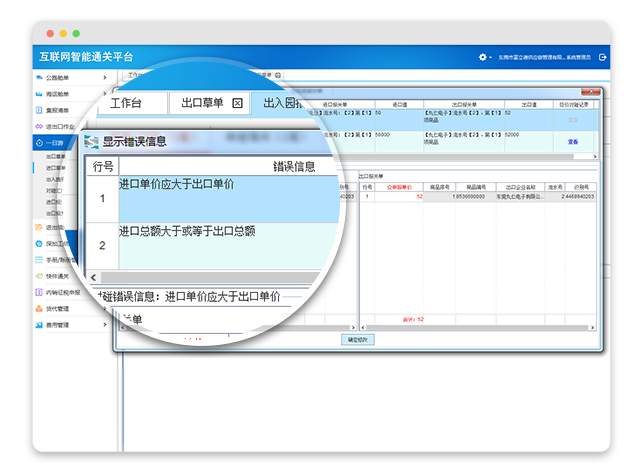The image size is (640, 470).
Task: Switch to the 出口草单 tab
Action: [200, 103]
